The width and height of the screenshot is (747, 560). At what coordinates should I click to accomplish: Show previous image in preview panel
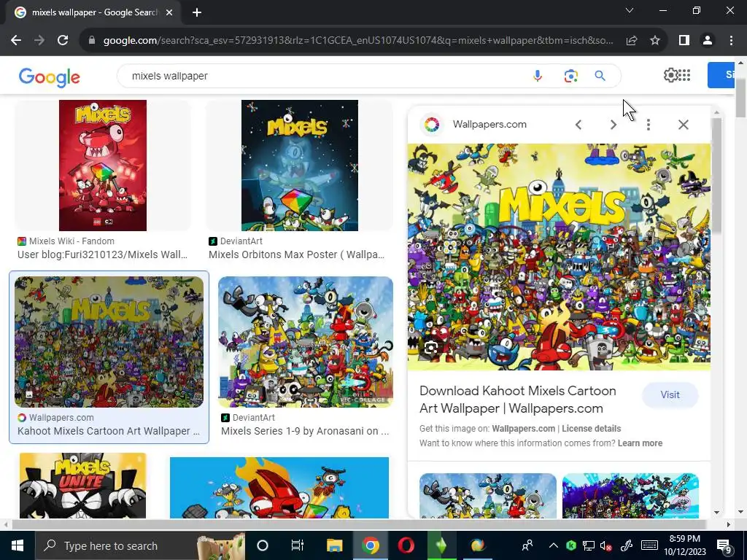tap(578, 125)
